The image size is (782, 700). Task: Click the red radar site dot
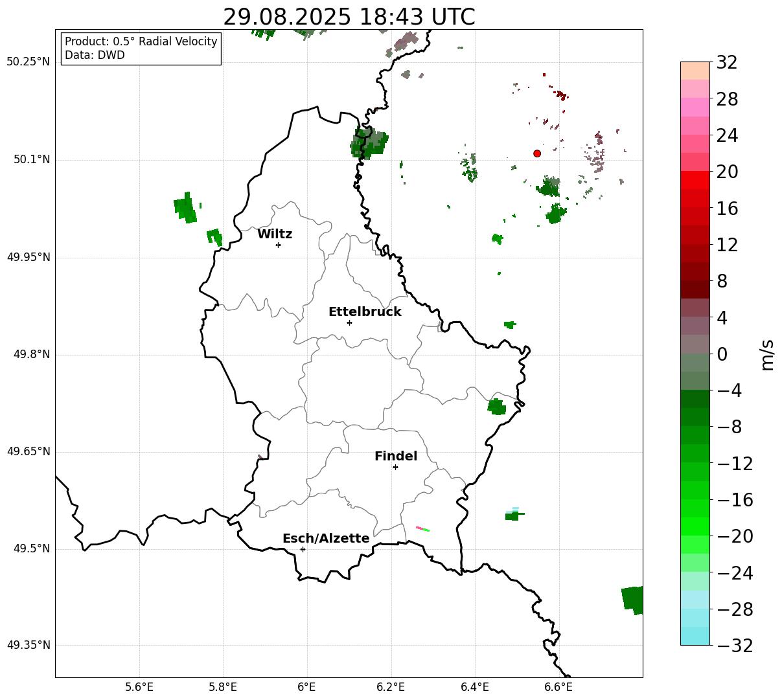pos(537,153)
